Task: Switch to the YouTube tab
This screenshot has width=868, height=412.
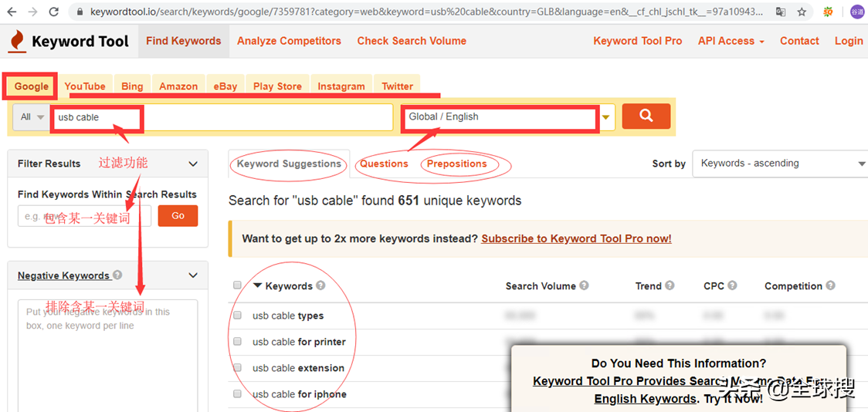Action: (85, 86)
